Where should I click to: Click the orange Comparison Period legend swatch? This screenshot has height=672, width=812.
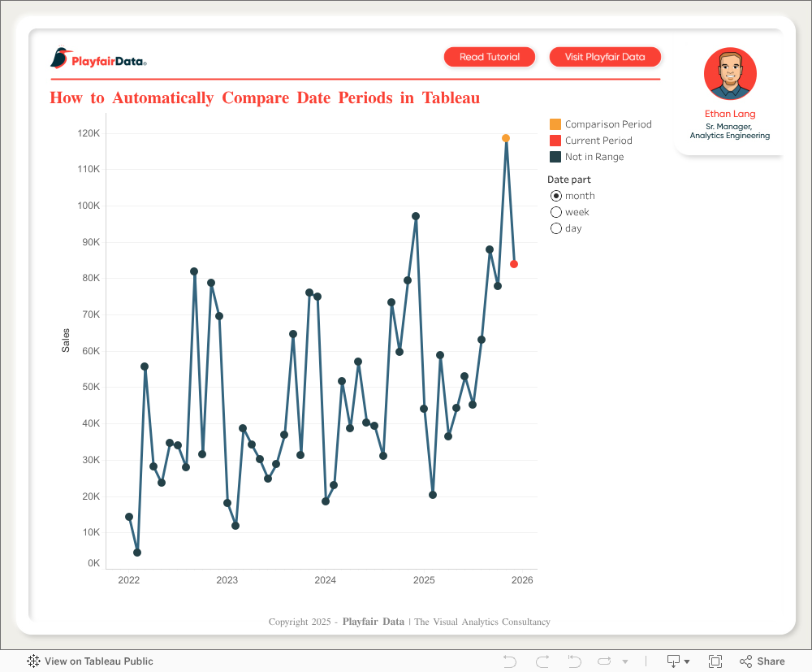click(555, 124)
